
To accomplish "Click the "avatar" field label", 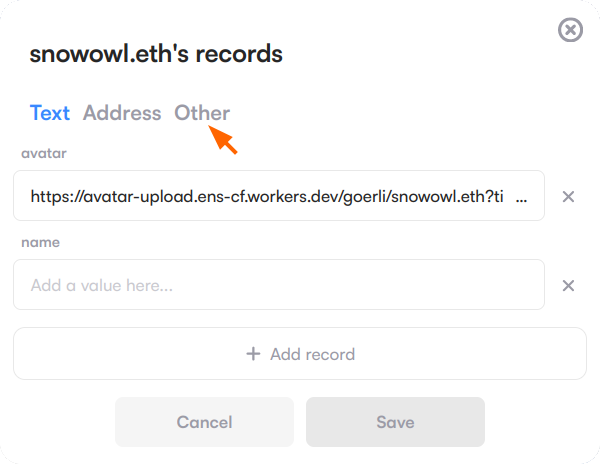I will click(x=43, y=153).
